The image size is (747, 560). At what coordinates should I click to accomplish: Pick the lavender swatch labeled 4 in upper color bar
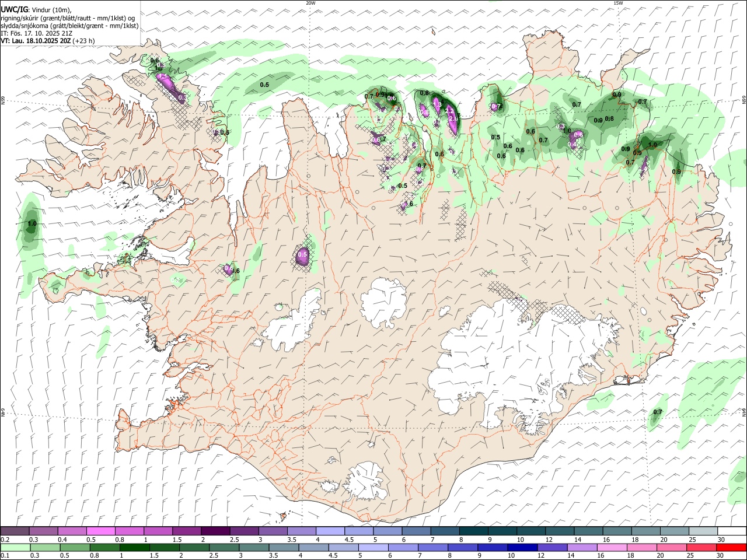click(x=330, y=531)
